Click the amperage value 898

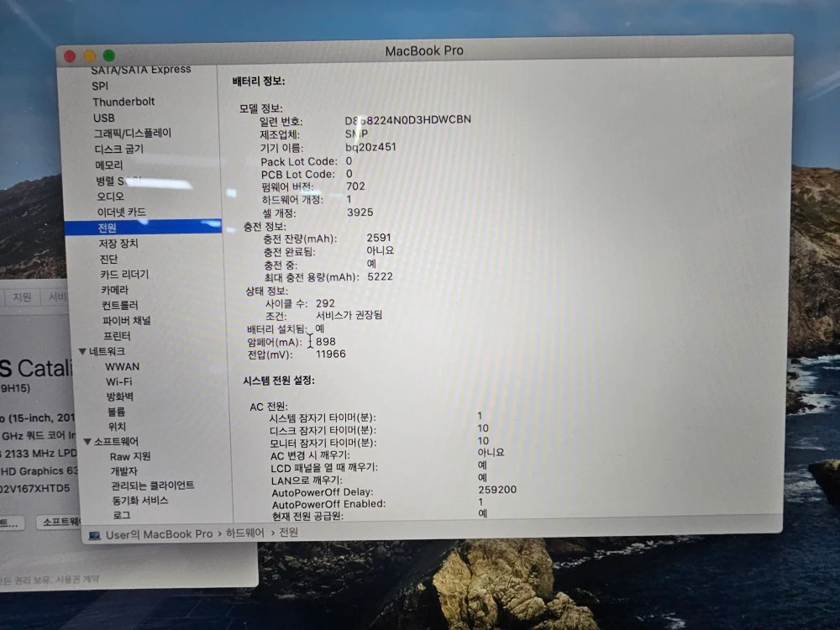pyautogui.click(x=326, y=341)
